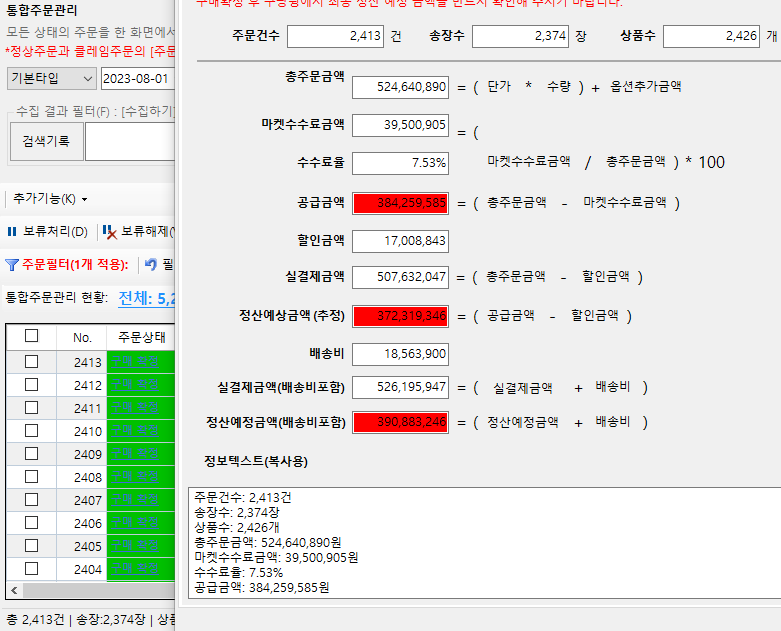Click the 총주문금액 value field

(400, 87)
